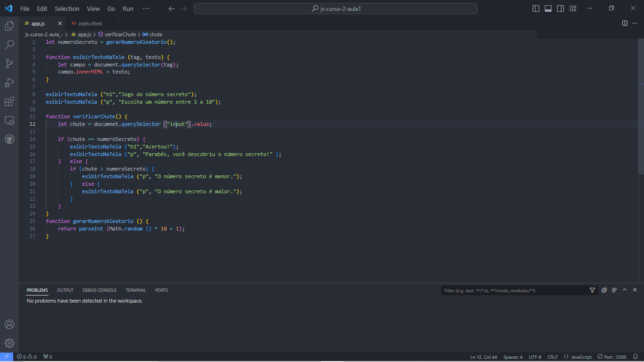
Task: Open the chute breadcrumb symbol
Action: pos(152,34)
